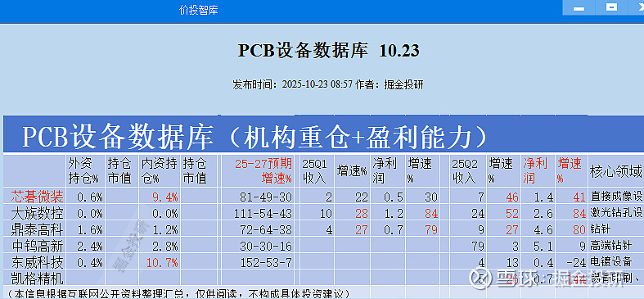This screenshot has width=644, height=299.
Task: Select the 内资持仓% column header
Action: (159, 170)
